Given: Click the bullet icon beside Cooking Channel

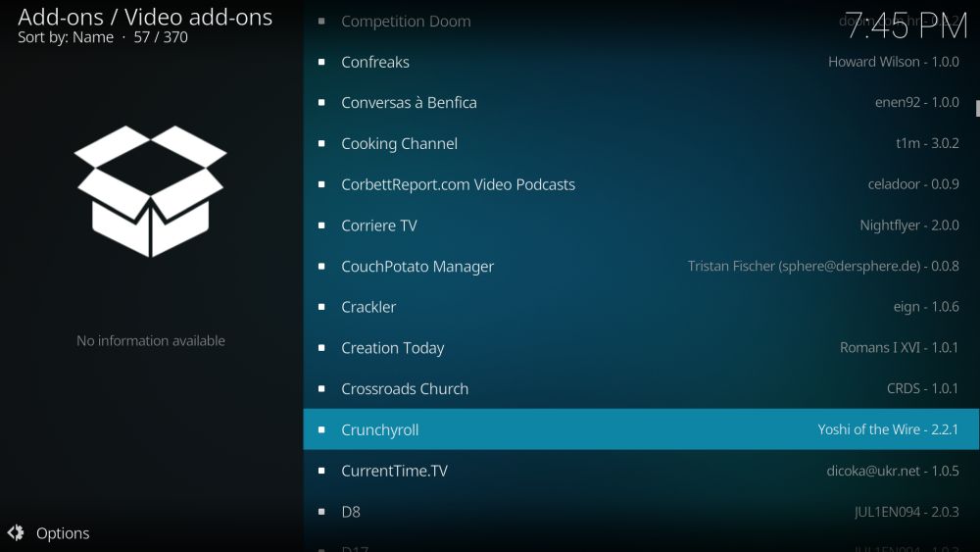Looking at the screenshot, I should [x=321, y=143].
